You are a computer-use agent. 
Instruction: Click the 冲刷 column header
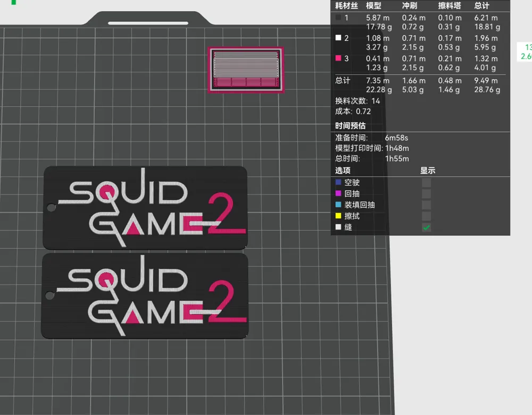pyautogui.click(x=410, y=5)
